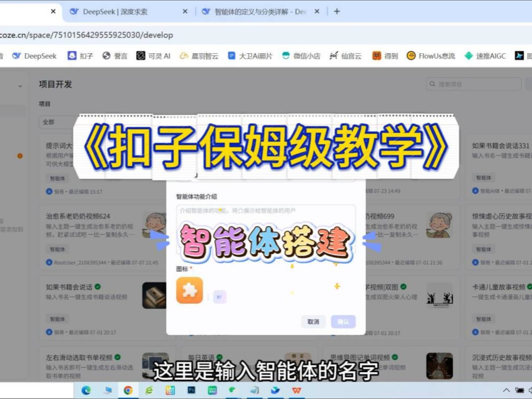532x399 pixels.
Task: Open Google Chrome from the taskbar
Action: coord(128,390)
